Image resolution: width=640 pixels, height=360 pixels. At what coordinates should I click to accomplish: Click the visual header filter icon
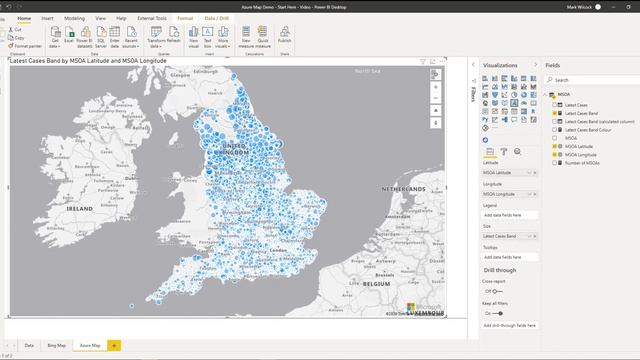[x=423, y=61]
